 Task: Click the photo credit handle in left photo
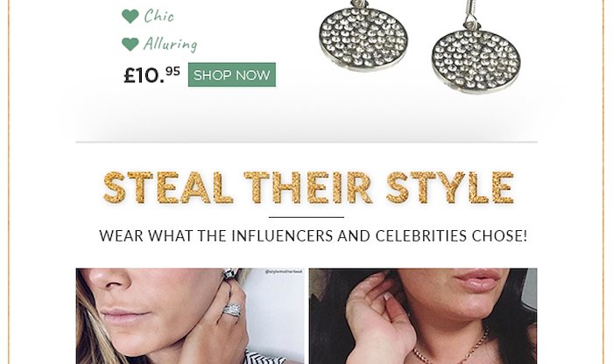point(284,272)
